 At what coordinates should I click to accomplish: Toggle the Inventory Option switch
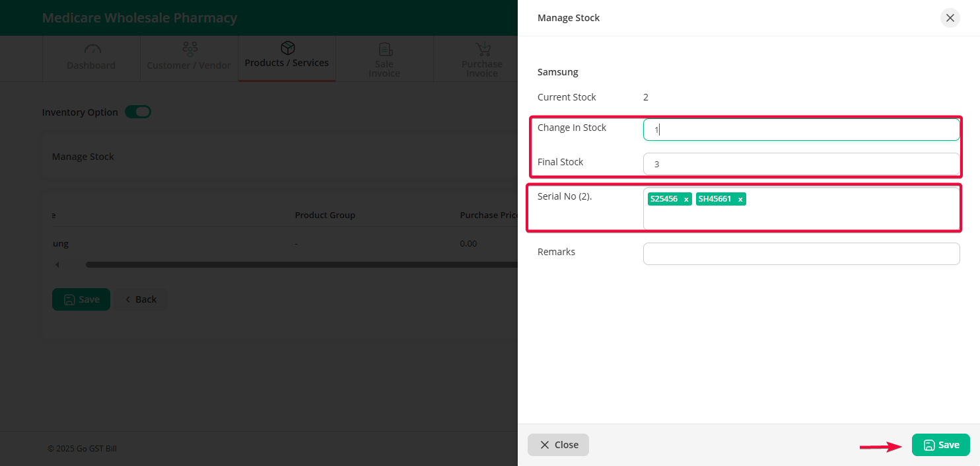tap(138, 112)
